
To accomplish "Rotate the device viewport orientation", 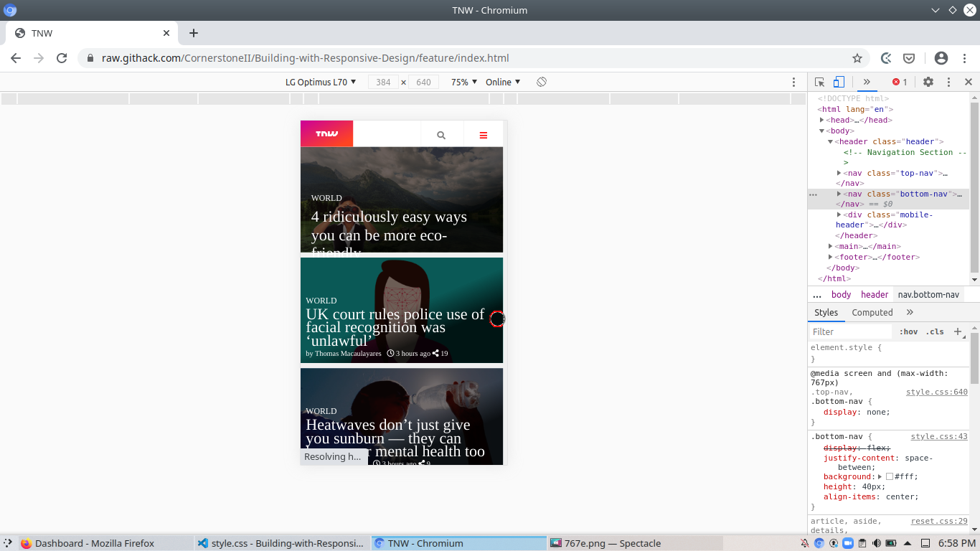I will [x=542, y=82].
